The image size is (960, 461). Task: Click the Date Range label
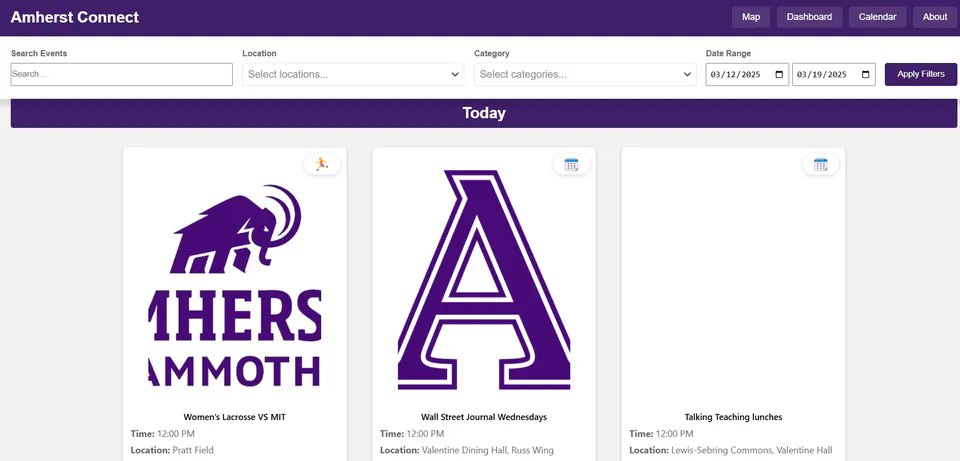pos(728,53)
